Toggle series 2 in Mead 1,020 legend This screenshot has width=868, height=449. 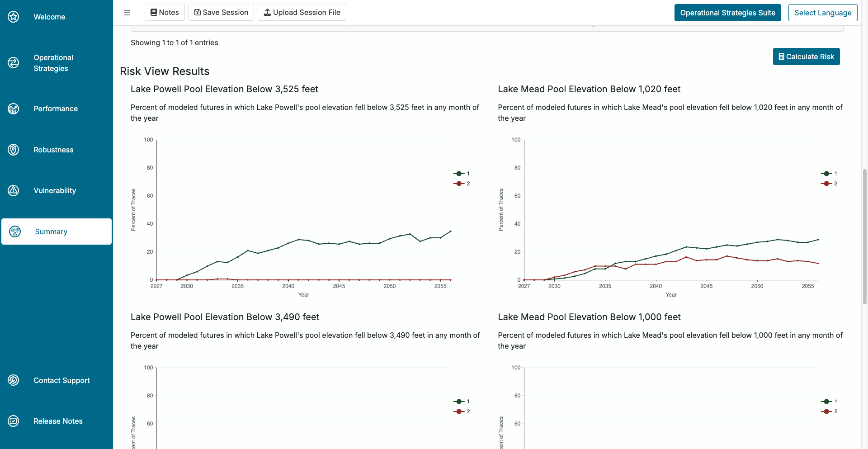pos(830,184)
